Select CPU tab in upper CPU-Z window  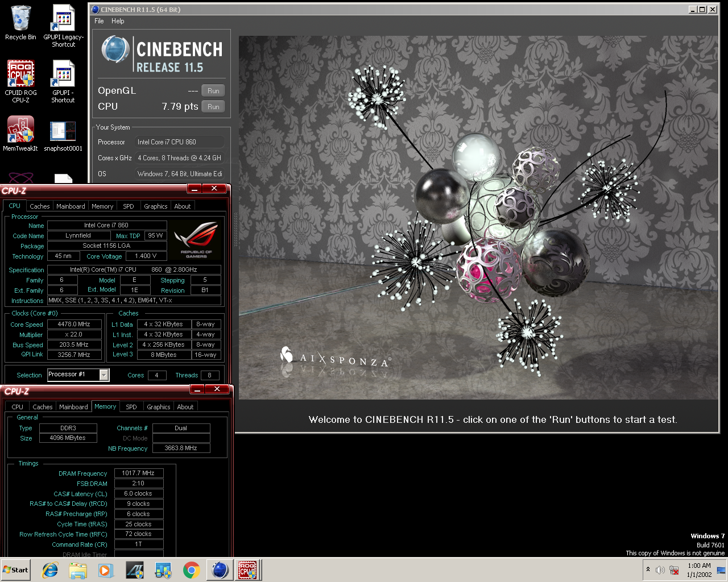coord(15,206)
